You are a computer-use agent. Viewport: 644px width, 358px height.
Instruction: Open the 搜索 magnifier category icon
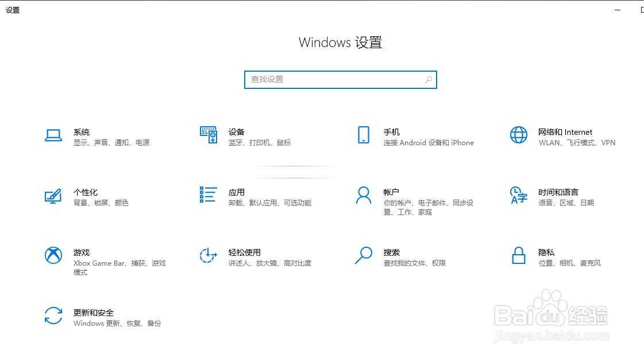[x=364, y=256]
